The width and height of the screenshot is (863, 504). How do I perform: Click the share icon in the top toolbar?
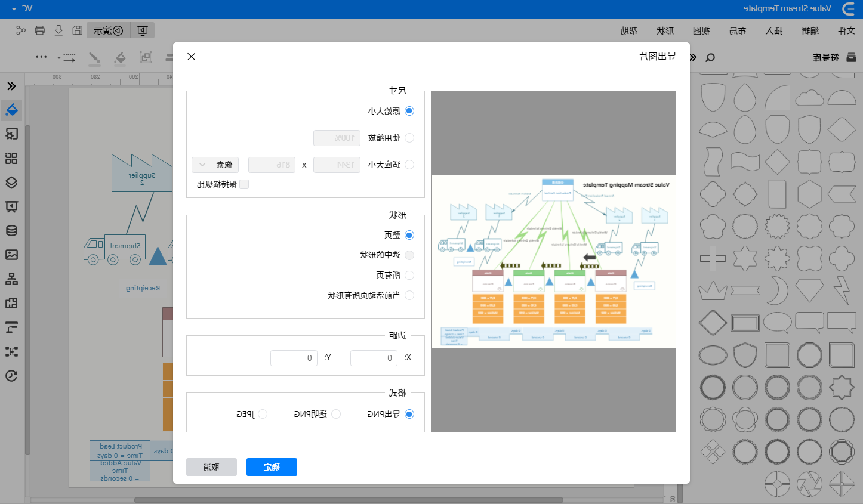(21, 30)
